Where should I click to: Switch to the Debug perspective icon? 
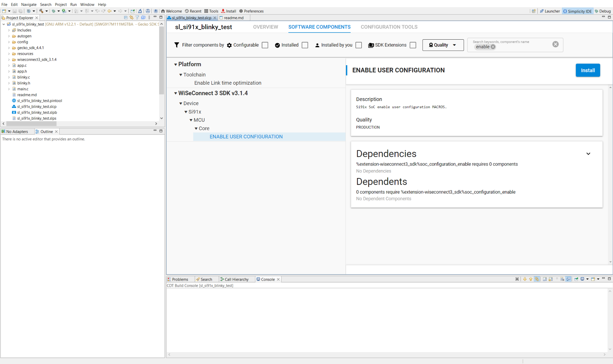coord(603,11)
